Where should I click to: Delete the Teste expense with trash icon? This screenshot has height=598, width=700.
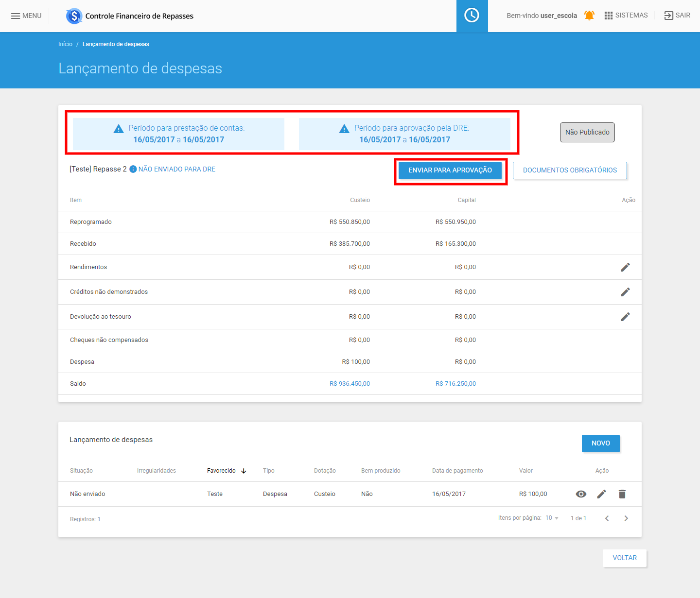(x=622, y=494)
